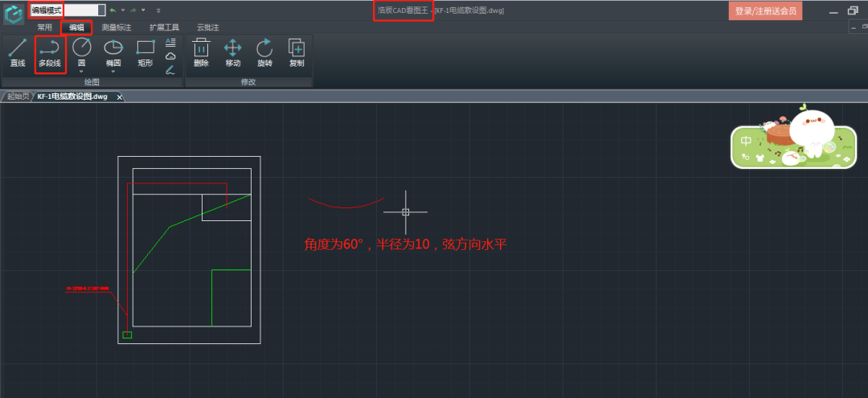Click the revision cloud icon in 绘图 panel

[x=170, y=56]
